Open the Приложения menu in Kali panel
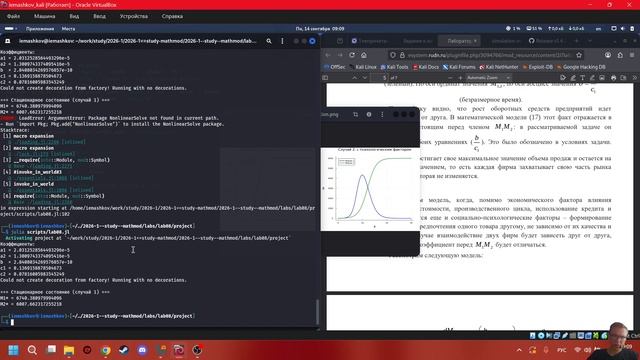Screen dimensions: 640x360 [x=40, y=29]
